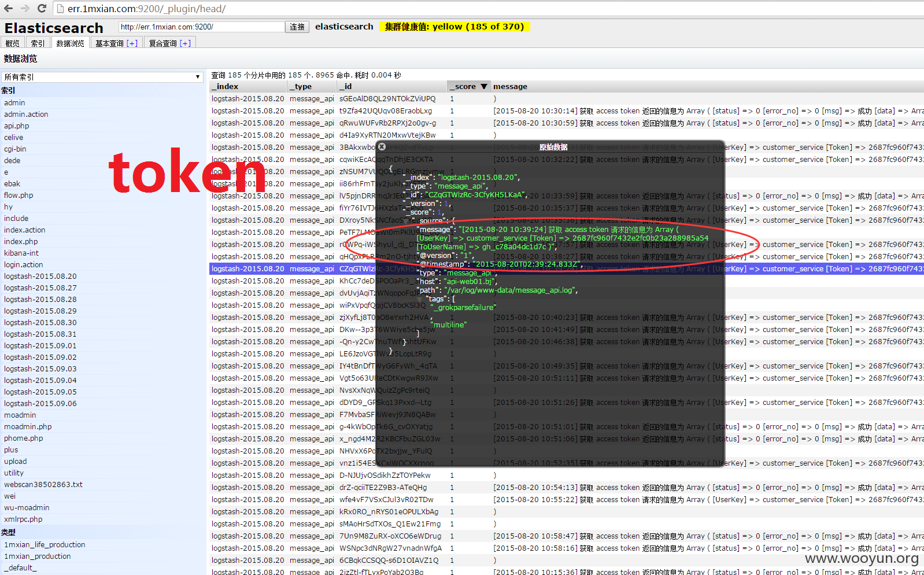Select the wu-moadmin index
The width and height of the screenshot is (924, 575).
(x=27, y=508)
